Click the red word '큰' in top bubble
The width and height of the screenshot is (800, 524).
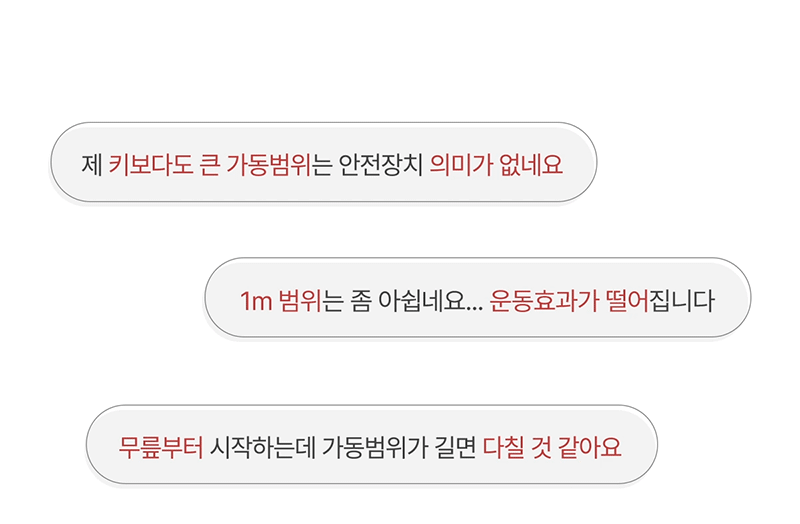(210, 165)
